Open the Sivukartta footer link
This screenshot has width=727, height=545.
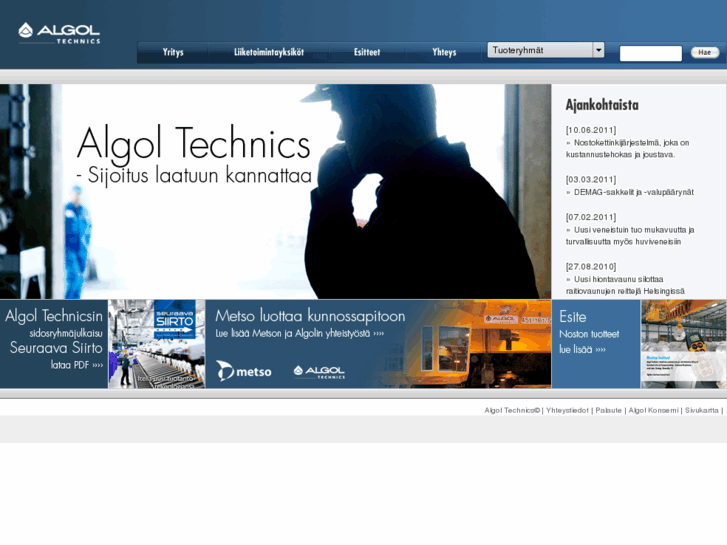[701, 410]
